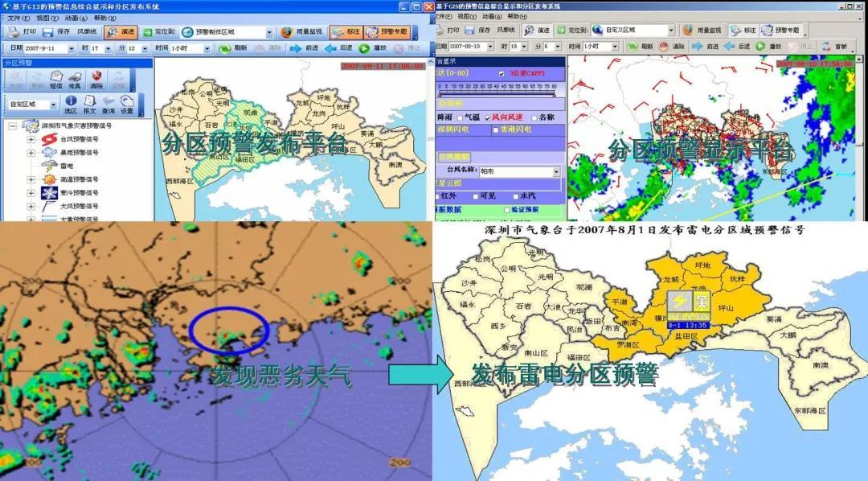Select 高温预警信号 in the tree

coord(79,179)
